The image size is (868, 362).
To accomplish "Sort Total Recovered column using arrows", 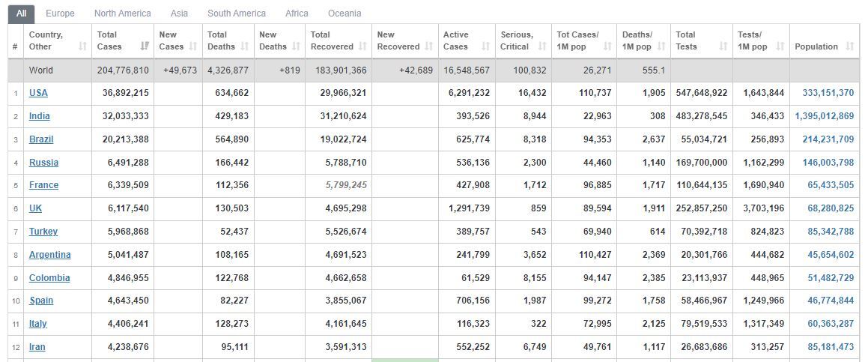I will point(363,46).
